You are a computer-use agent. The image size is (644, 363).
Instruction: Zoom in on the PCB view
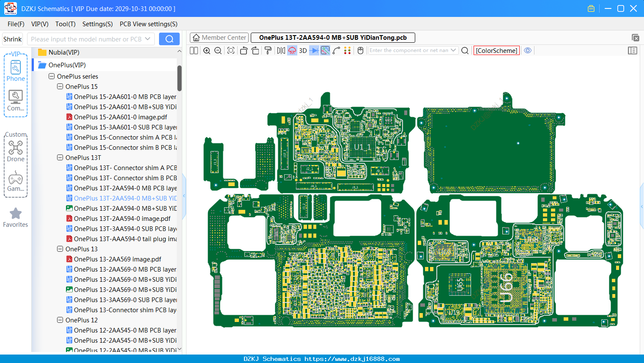(207, 50)
